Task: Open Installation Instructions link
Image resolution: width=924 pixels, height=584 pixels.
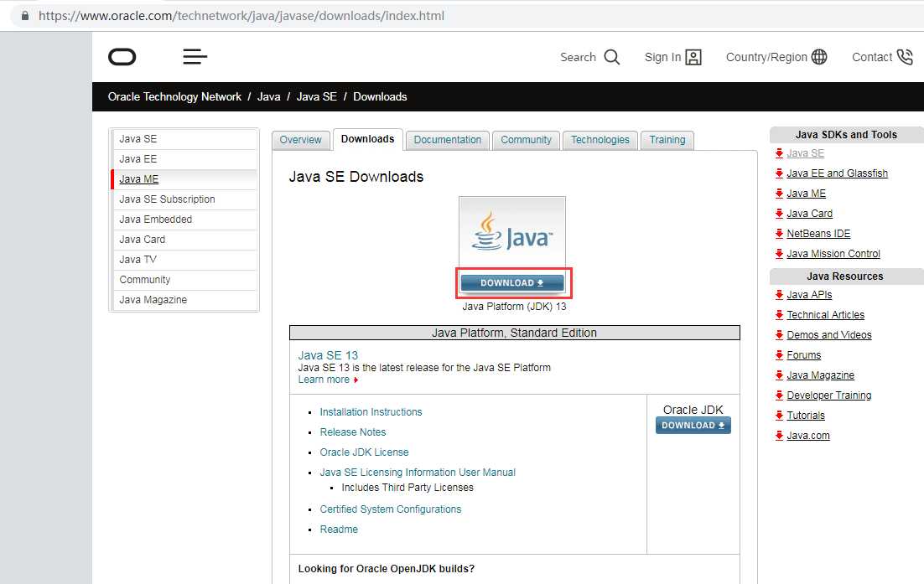Action: click(371, 412)
